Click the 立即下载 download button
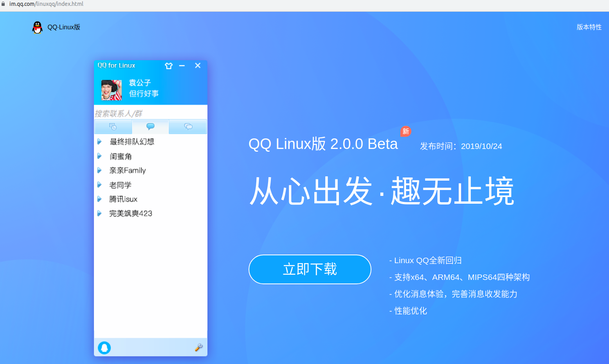Viewport: 609px width, 364px height. [x=310, y=269]
